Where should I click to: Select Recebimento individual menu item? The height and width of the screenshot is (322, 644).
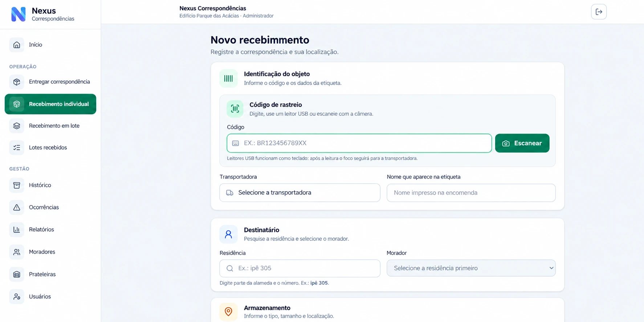click(50, 104)
